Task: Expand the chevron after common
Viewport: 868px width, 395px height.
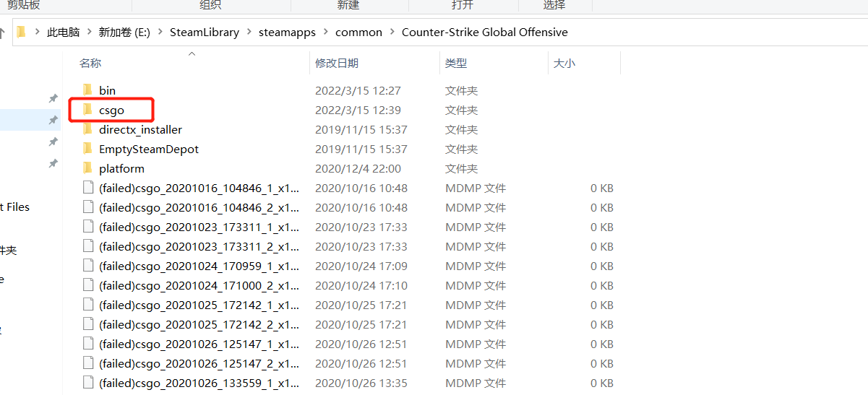Action: (392, 32)
